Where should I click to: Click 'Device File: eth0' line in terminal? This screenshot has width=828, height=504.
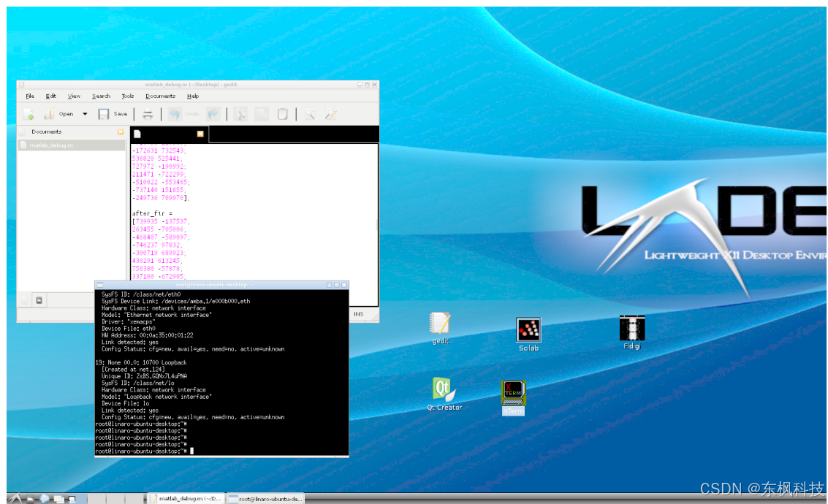pyautogui.click(x=129, y=328)
